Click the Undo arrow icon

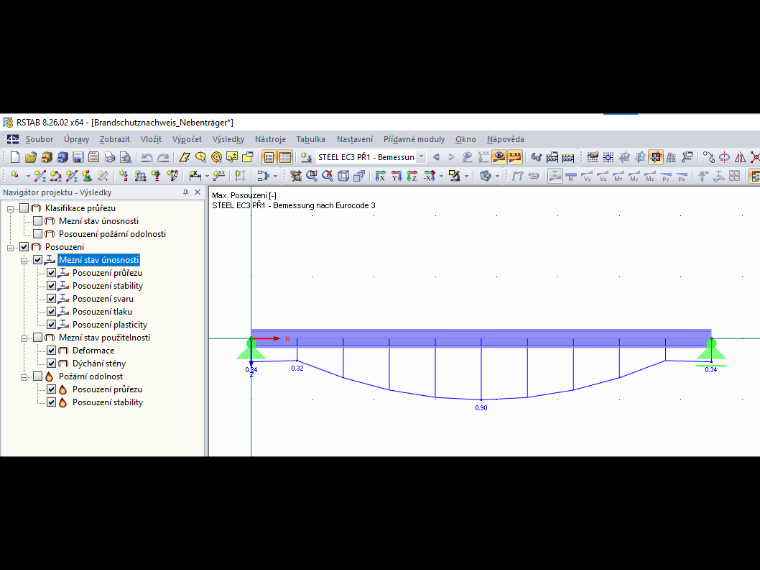pos(147,157)
